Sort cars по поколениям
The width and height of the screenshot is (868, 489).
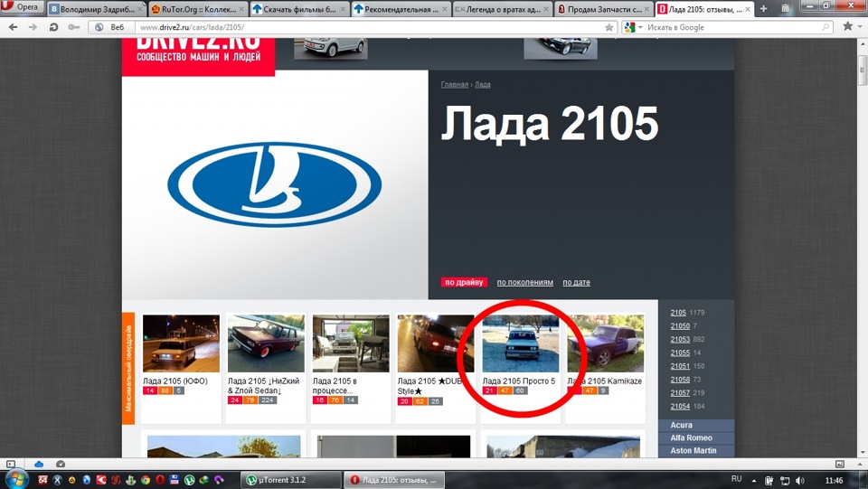point(524,282)
